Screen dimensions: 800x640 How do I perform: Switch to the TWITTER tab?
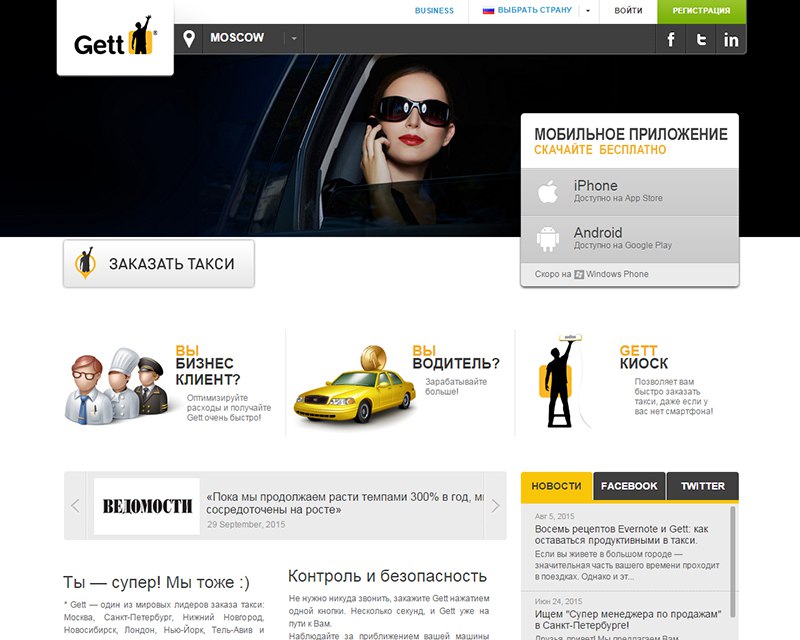tap(703, 486)
